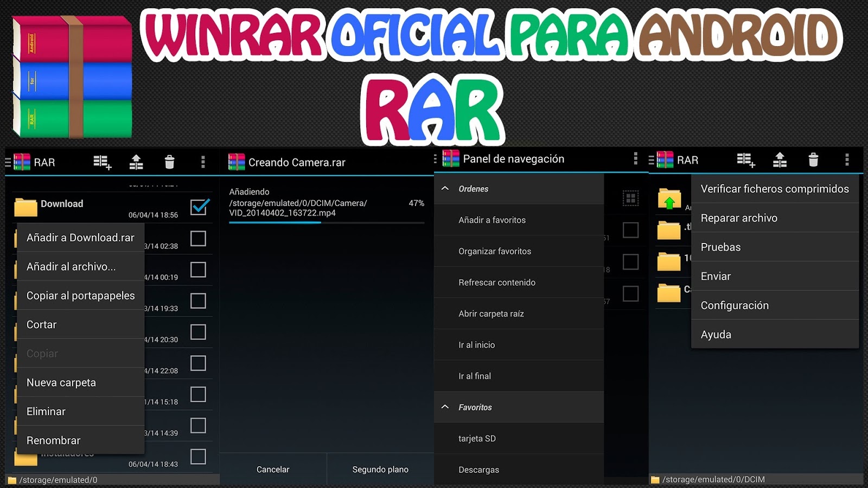Tap the RAR app icon above the Download folder
868x488 pixels.
[x=22, y=162]
